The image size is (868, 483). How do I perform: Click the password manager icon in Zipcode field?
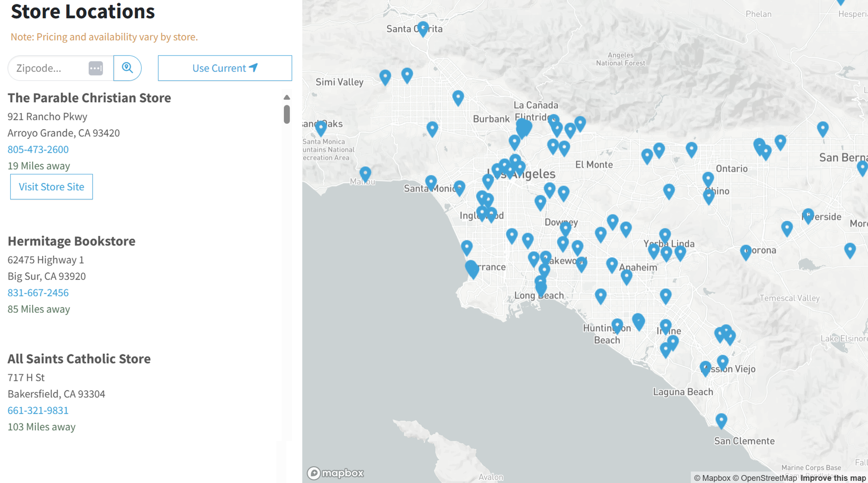(95, 68)
